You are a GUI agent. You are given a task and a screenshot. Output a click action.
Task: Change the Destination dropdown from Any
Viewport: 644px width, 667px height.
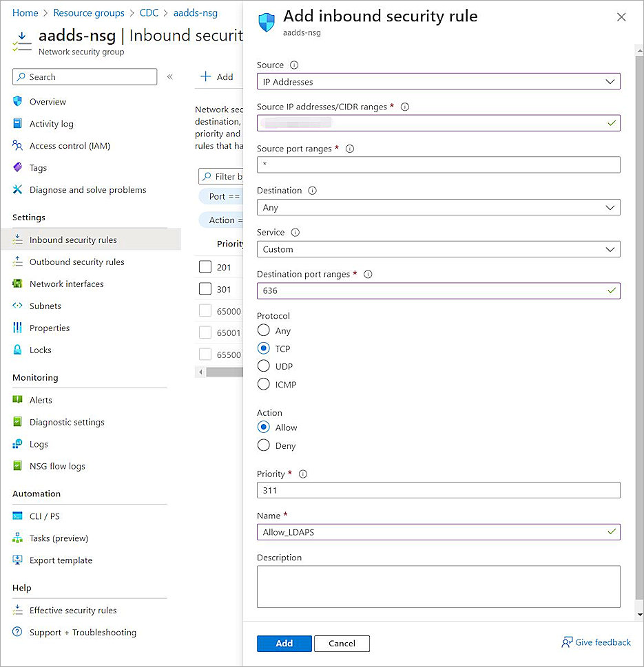[439, 207]
